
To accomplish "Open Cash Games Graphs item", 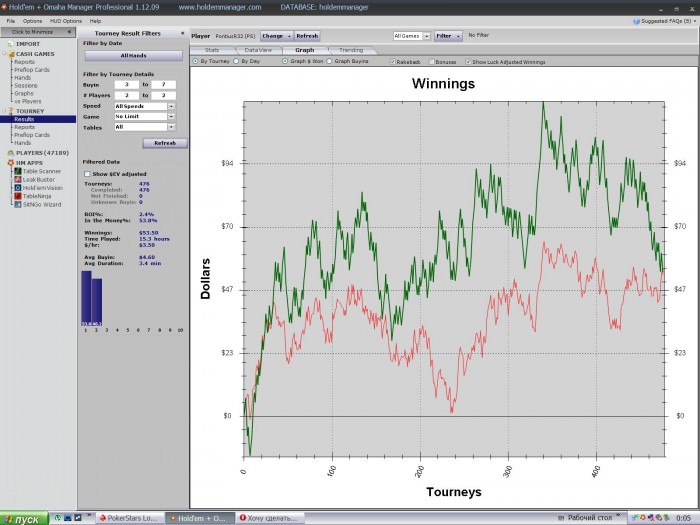I will (x=24, y=93).
